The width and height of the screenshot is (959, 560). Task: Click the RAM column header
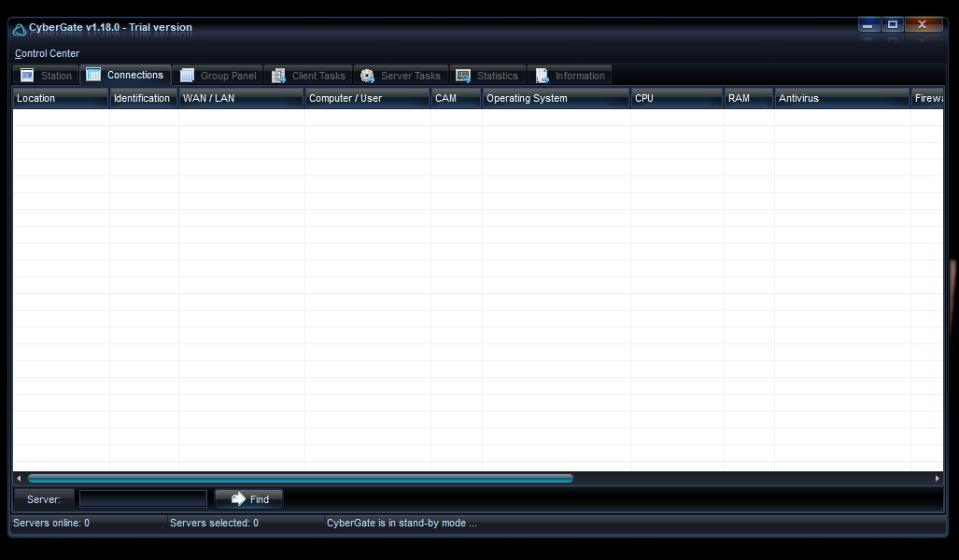click(749, 98)
